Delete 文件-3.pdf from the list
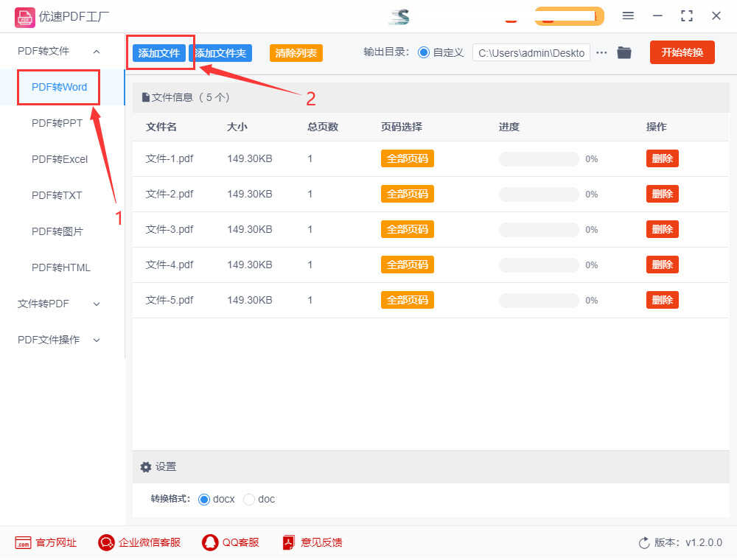The width and height of the screenshot is (737, 560). [663, 229]
